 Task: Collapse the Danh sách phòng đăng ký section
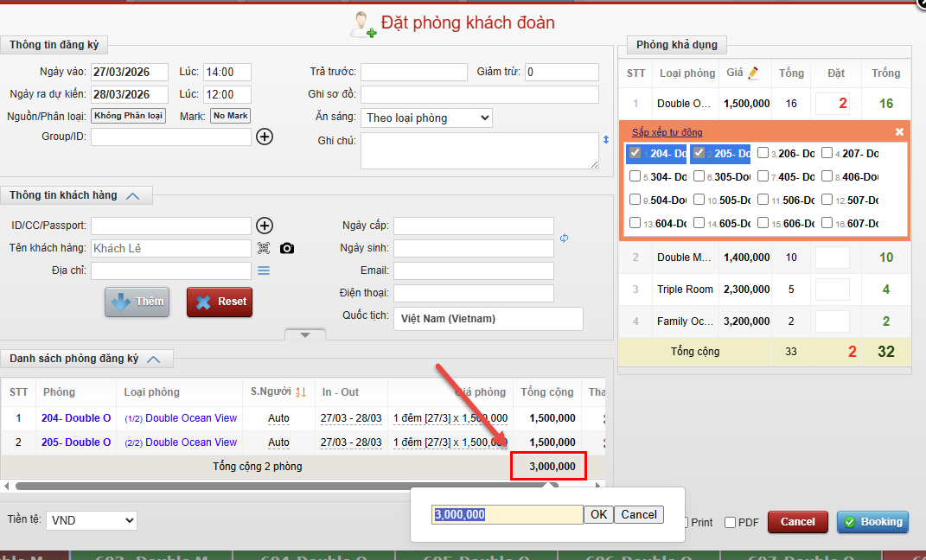(154, 359)
